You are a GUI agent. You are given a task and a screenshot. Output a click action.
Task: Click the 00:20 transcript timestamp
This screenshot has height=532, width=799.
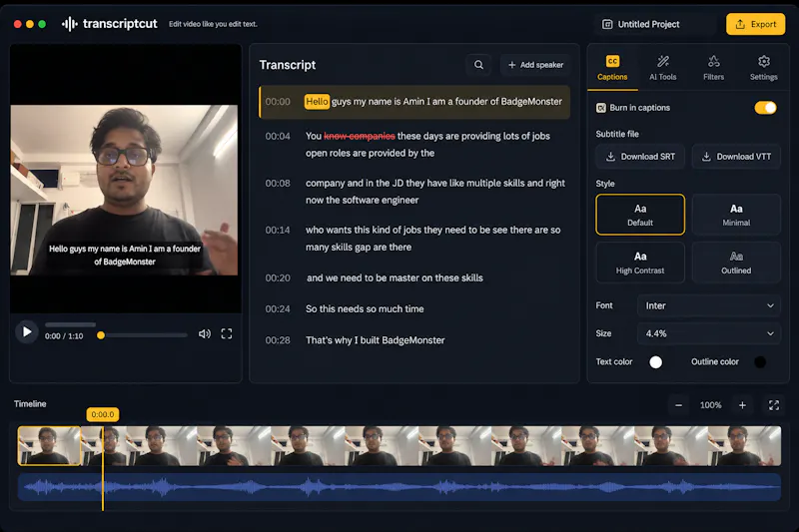(x=278, y=277)
